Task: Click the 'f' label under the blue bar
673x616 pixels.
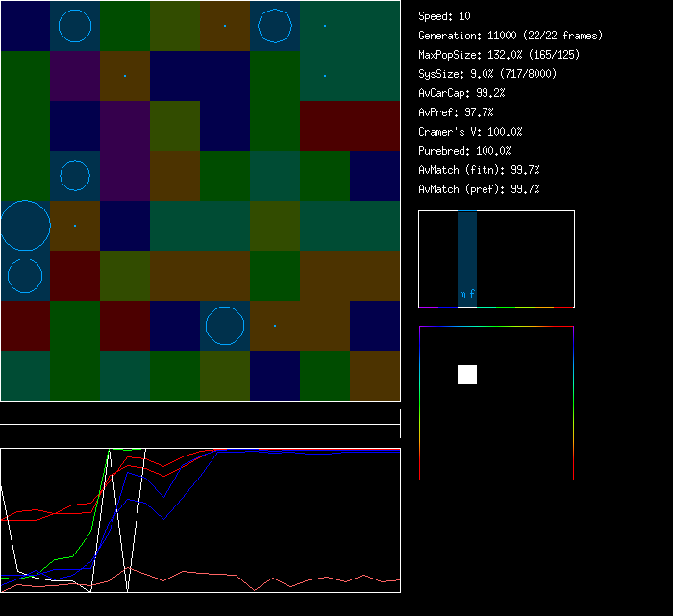Action: pyautogui.click(x=472, y=295)
